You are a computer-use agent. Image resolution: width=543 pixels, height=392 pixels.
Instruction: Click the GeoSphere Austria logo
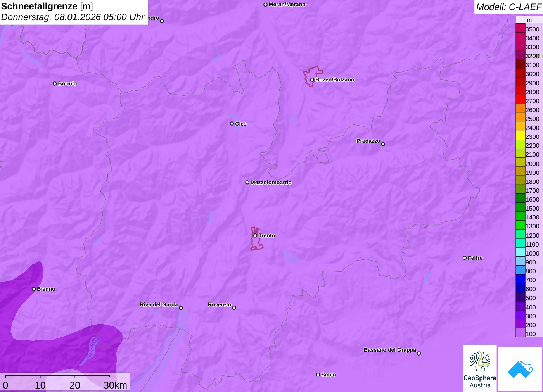pos(480,368)
